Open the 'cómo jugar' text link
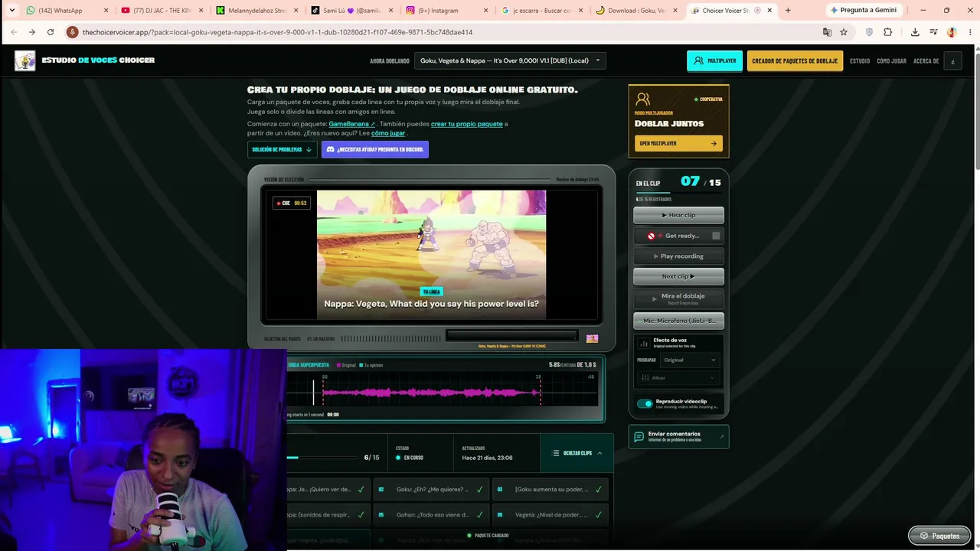 (x=388, y=133)
